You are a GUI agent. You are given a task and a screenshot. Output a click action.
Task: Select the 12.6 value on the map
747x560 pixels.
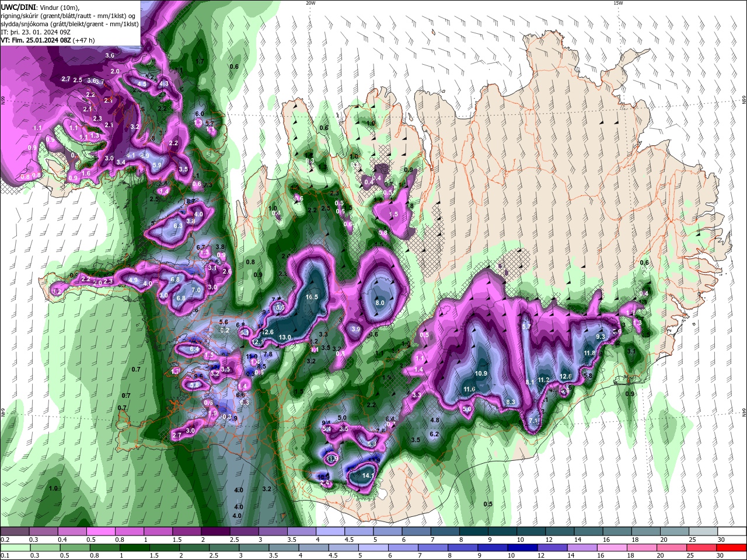tap(267, 332)
